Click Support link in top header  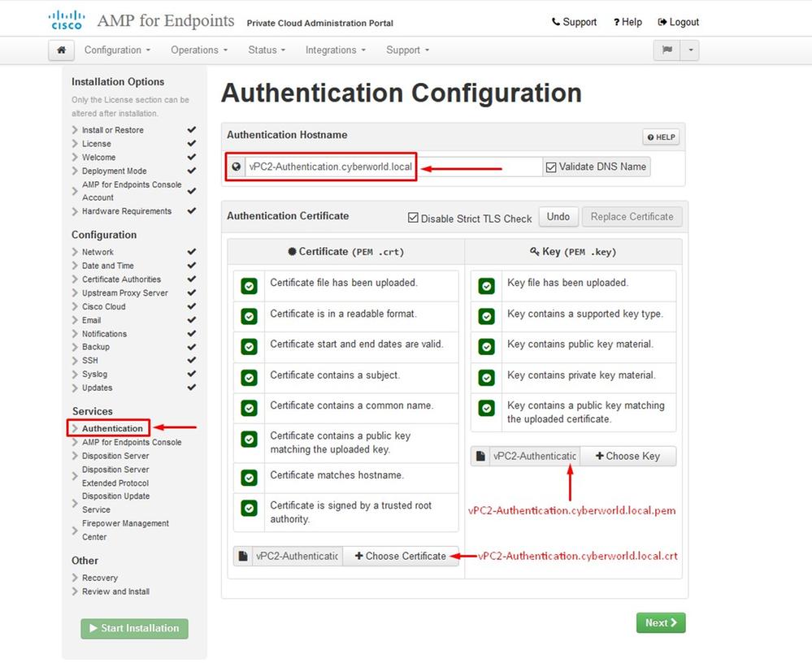click(x=575, y=22)
